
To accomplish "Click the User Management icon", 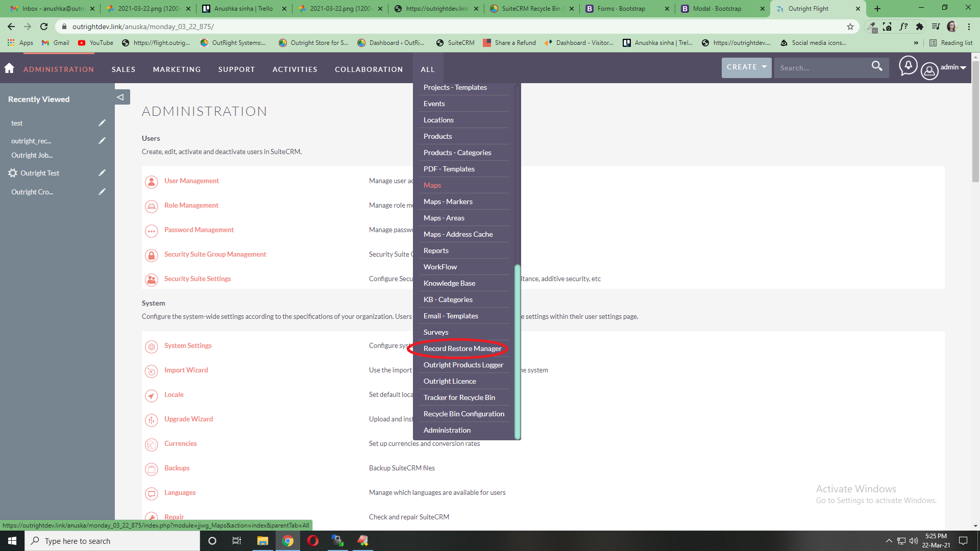I will point(152,182).
